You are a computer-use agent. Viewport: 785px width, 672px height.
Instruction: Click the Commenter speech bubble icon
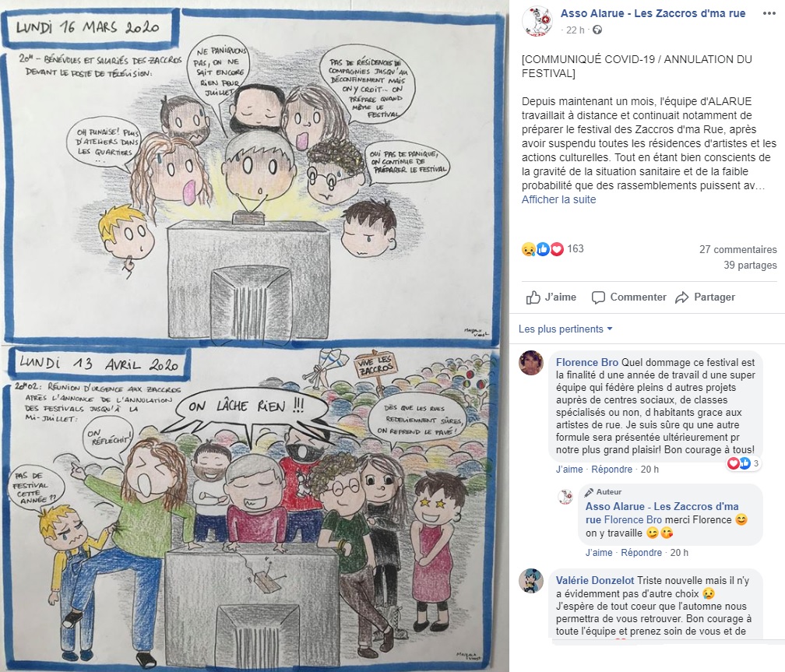click(598, 297)
